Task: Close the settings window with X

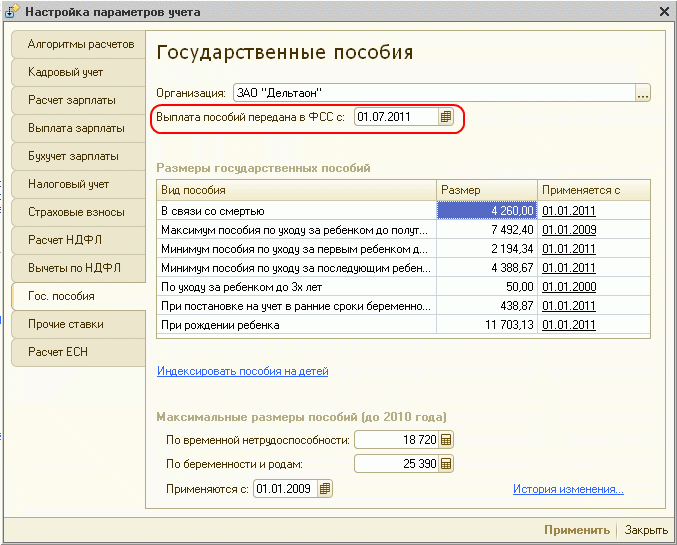Action: (x=663, y=12)
